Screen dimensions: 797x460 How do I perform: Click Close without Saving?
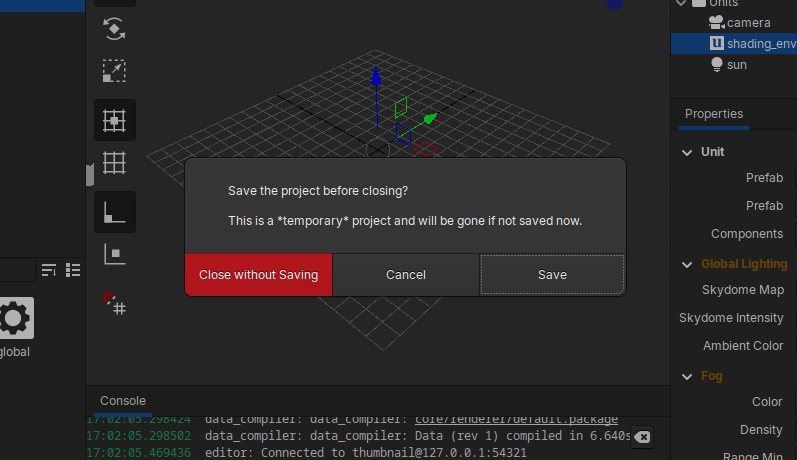click(258, 275)
